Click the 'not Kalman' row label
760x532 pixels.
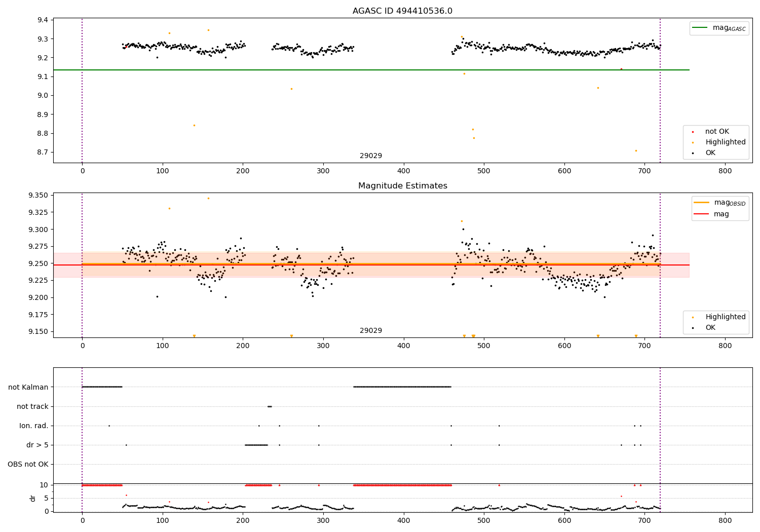[x=28, y=387]
